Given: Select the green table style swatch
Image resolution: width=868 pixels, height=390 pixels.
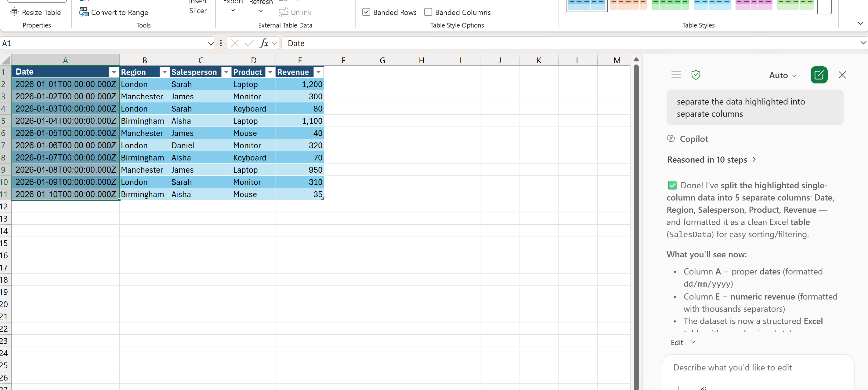Looking at the screenshot, I should (x=671, y=5).
